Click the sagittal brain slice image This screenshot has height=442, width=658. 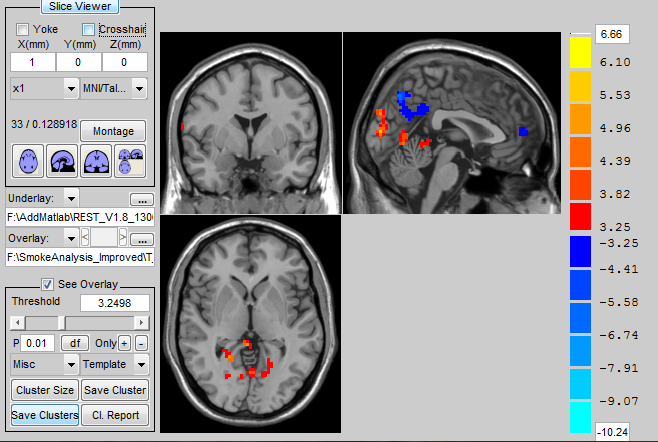pos(452,123)
